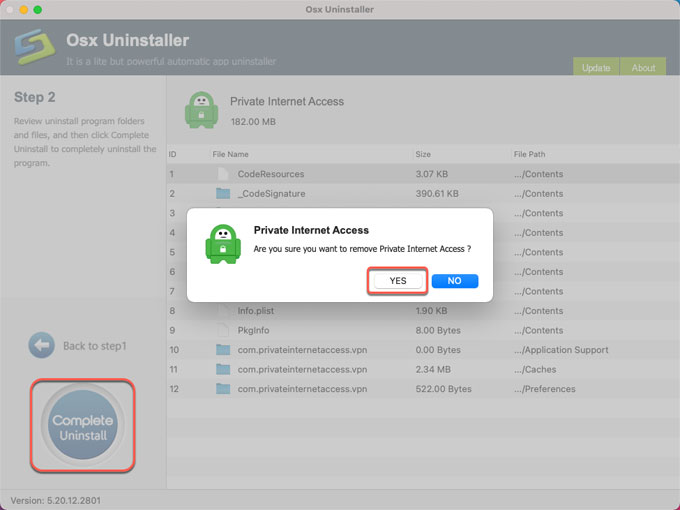This screenshot has width=680, height=510.
Task: Open the About tab
Action: coord(643,68)
